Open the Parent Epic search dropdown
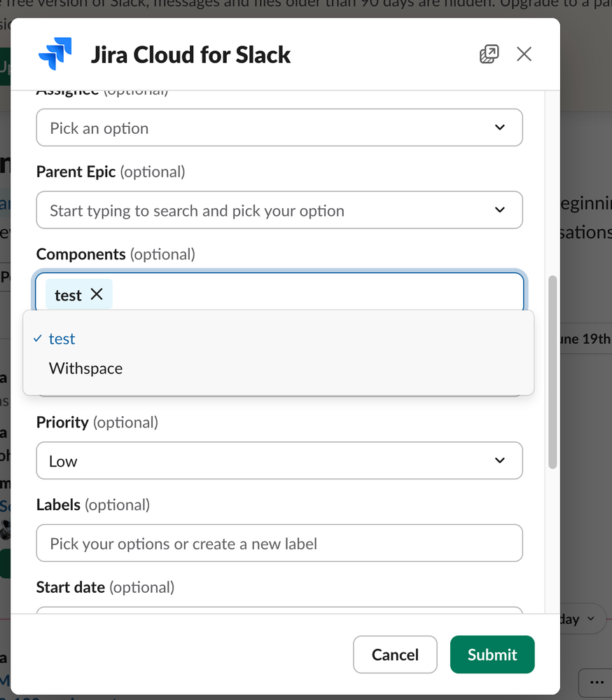 266,210
